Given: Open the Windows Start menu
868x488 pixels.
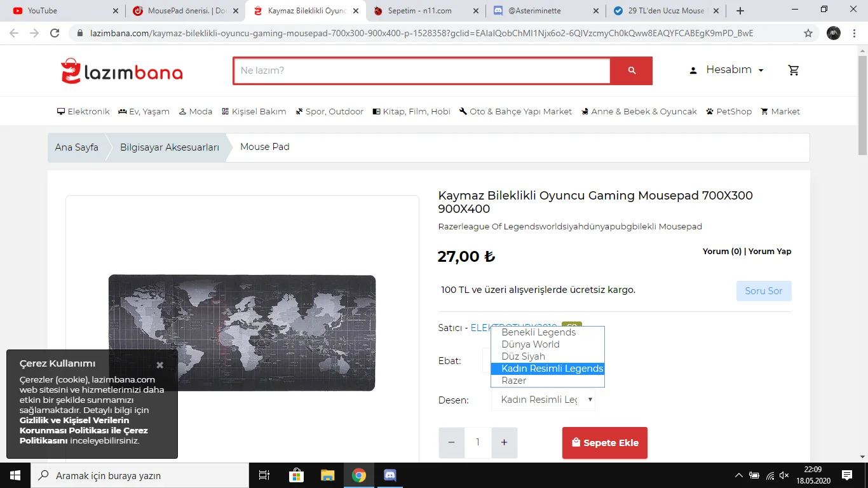Looking at the screenshot, I should pos(15,475).
